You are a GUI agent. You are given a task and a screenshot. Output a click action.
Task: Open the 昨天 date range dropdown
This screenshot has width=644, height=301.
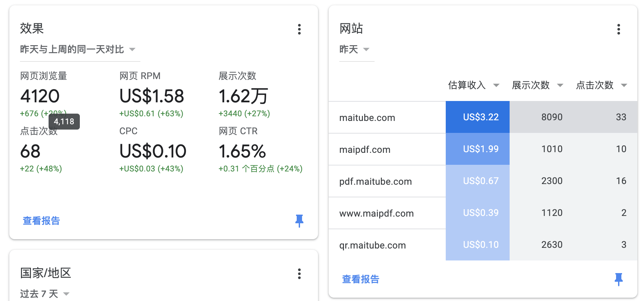click(355, 50)
